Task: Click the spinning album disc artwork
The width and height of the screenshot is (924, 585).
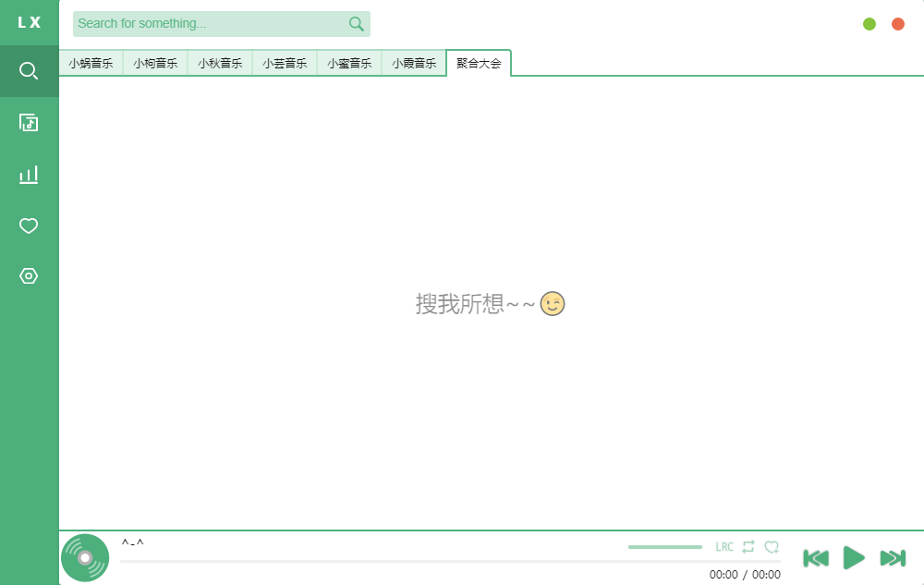Action: coord(84,557)
